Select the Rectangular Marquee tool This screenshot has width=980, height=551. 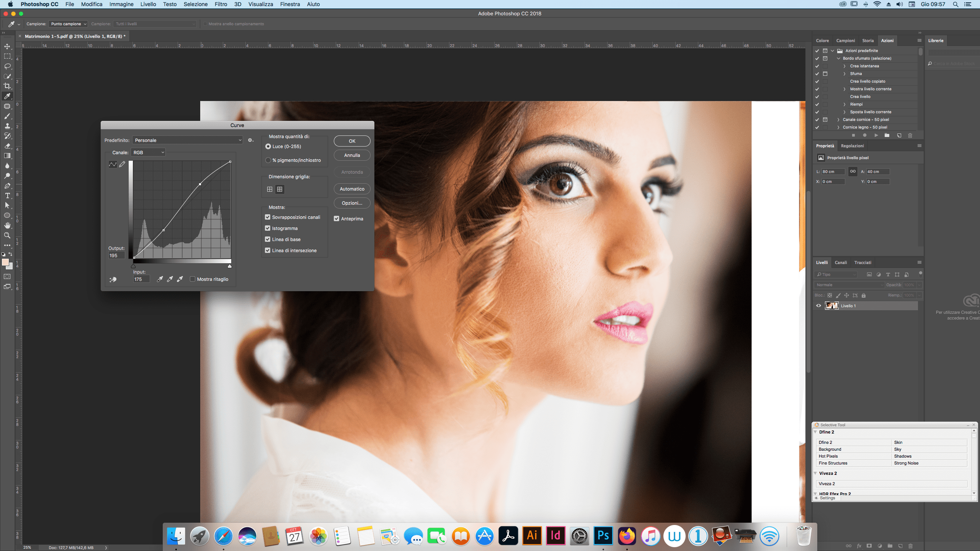point(7,56)
